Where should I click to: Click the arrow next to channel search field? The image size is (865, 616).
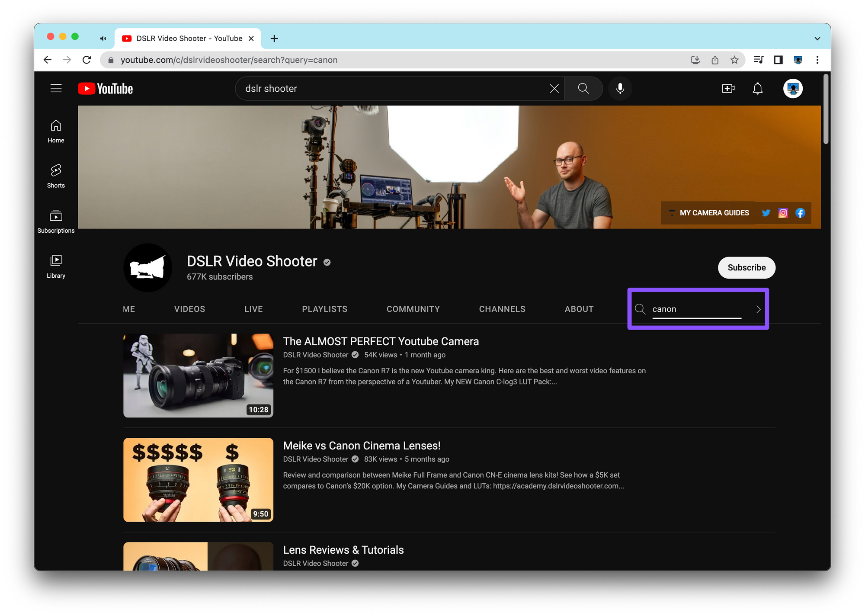758,309
